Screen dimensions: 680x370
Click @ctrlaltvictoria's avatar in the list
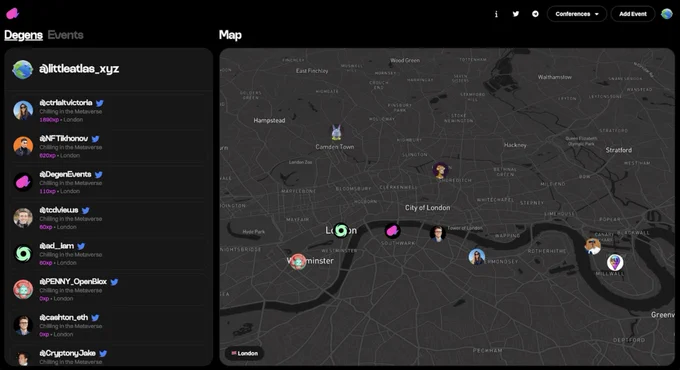[23, 110]
